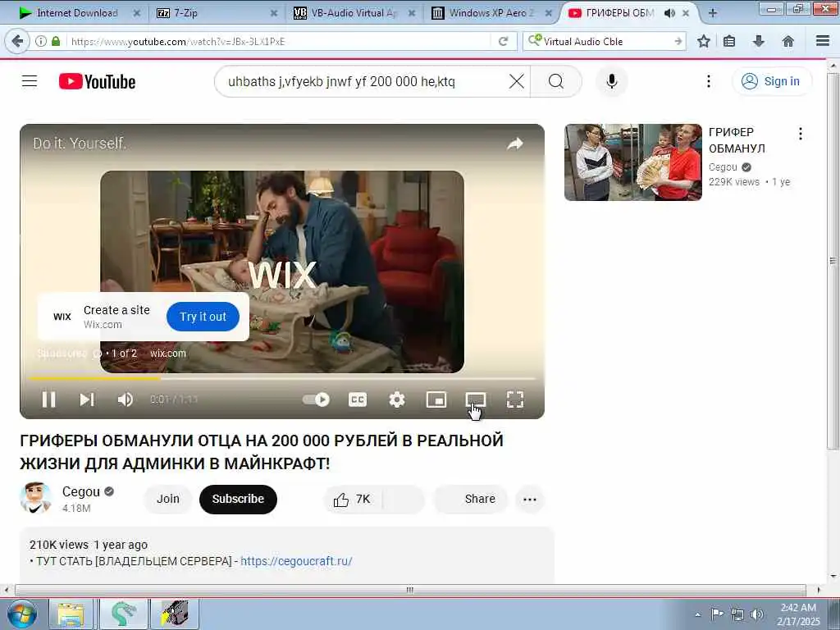Open the suggested video's three-dot menu
This screenshot has width=840, height=630.
(x=801, y=134)
